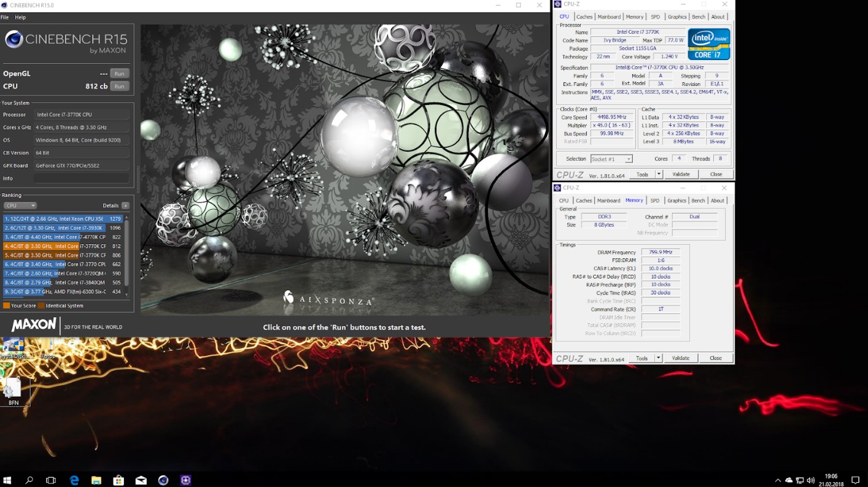Open the BFN file on the desktop

click(x=14, y=391)
